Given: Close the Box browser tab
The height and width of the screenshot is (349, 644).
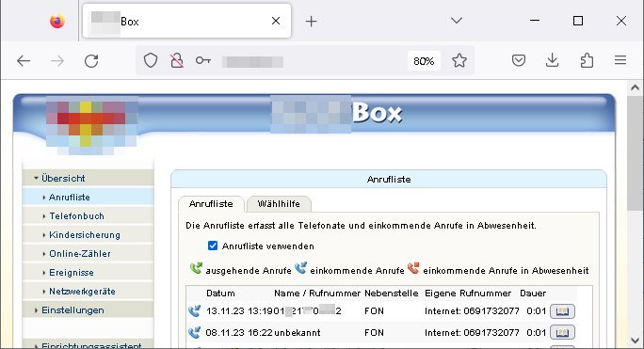Looking at the screenshot, I should [x=276, y=21].
